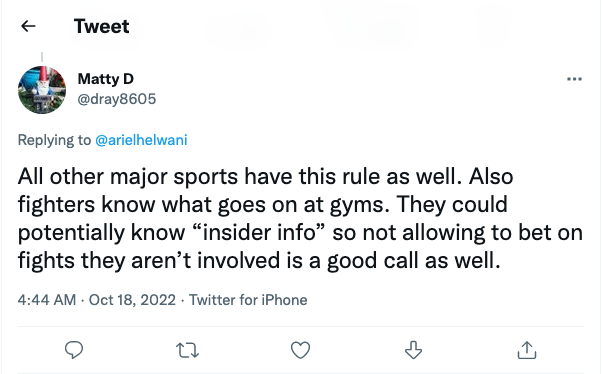The image size is (602, 374).
Task: Like the tweet with the heart icon
Action: tap(300, 350)
